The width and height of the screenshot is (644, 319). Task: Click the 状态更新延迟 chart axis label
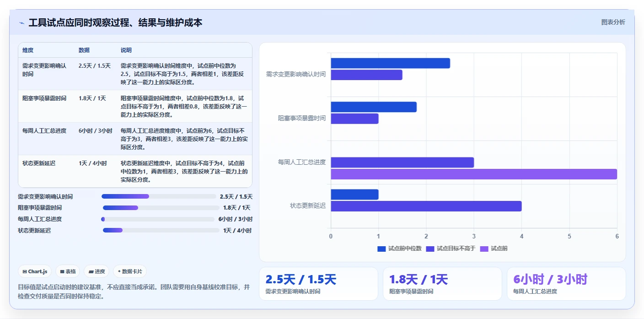[x=308, y=206]
